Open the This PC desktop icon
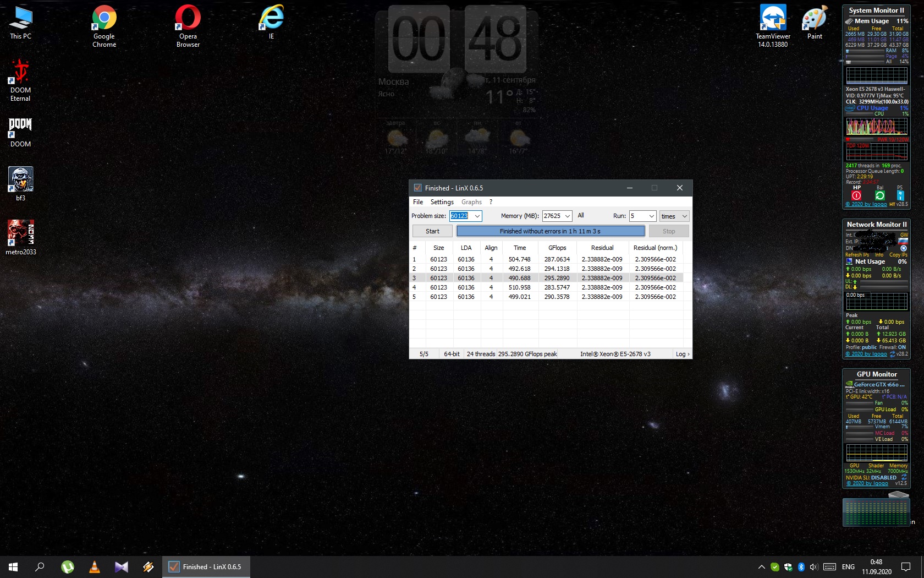Image resolution: width=924 pixels, height=578 pixels. pyautogui.click(x=21, y=23)
